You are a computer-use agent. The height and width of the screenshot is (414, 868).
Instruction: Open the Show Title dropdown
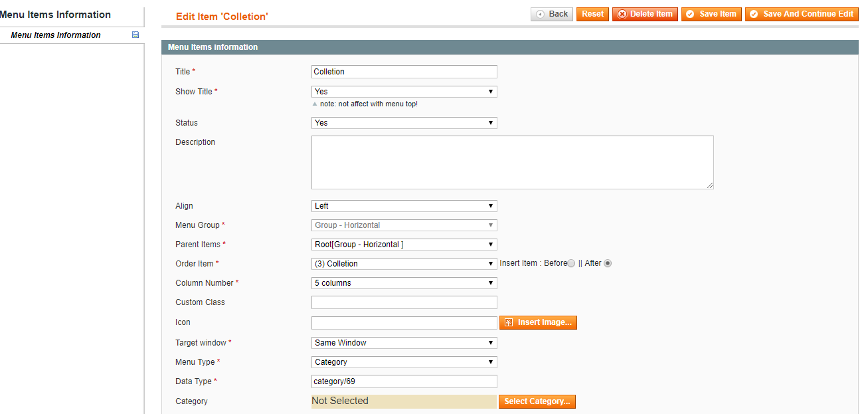404,92
